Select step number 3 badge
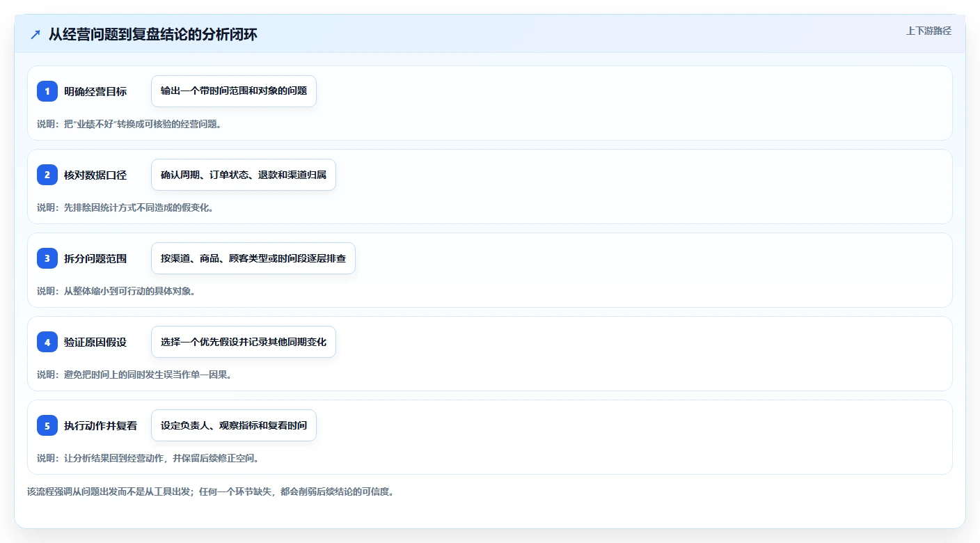980x543 pixels. point(47,258)
